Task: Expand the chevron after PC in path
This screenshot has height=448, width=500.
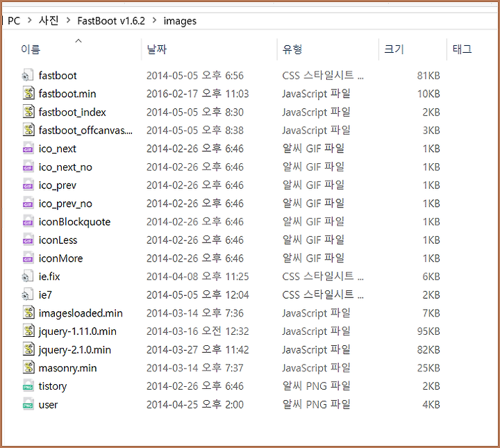Action: tap(30, 20)
